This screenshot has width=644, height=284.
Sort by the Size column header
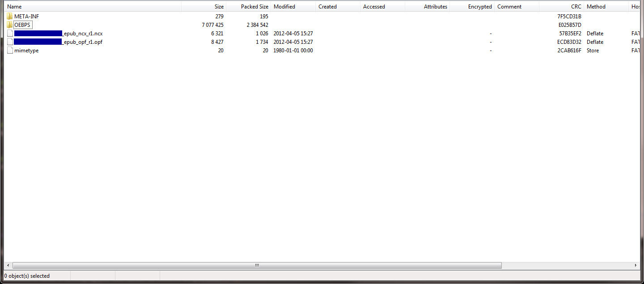pos(204,7)
